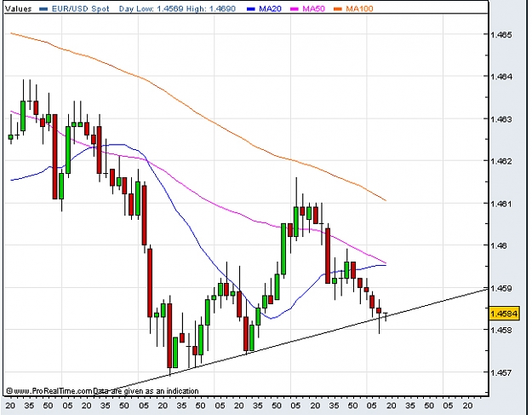Click the 1.463 price axis label

(501, 119)
